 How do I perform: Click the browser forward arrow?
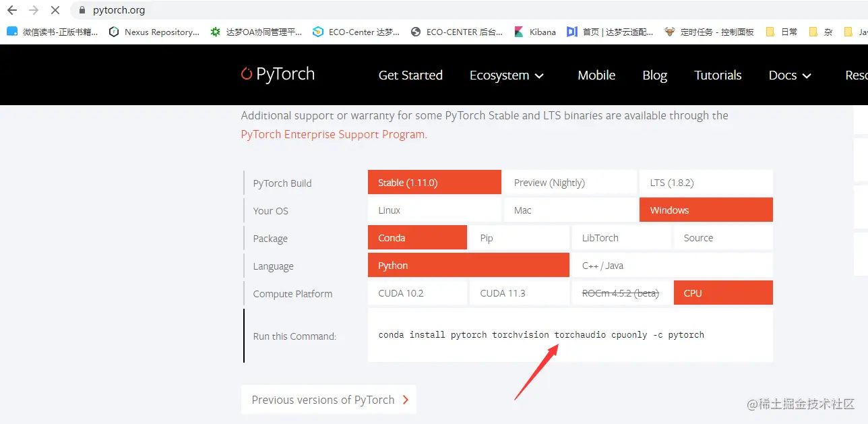(34, 10)
